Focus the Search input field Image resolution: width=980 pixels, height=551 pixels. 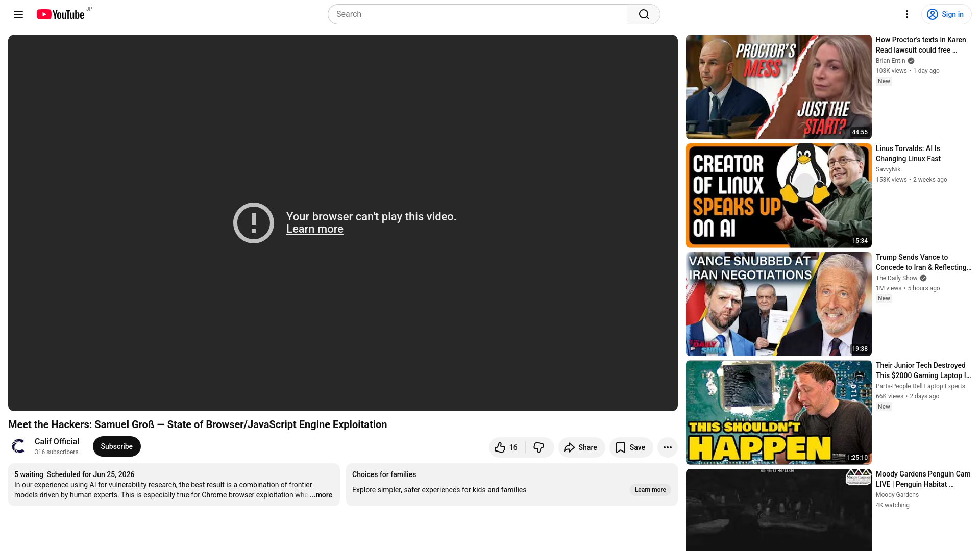(x=478, y=14)
